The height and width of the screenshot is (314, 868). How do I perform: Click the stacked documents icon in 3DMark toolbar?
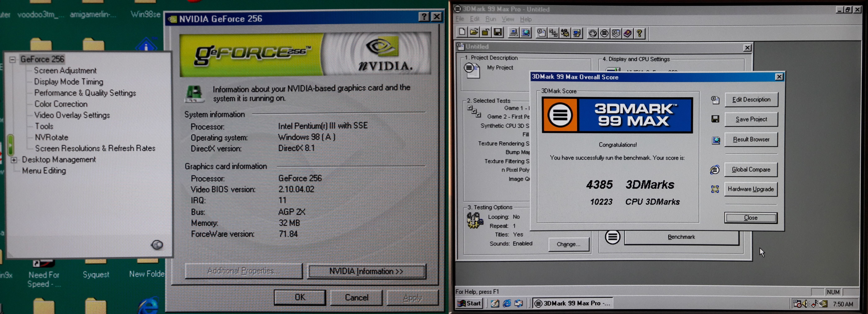[x=616, y=33]
